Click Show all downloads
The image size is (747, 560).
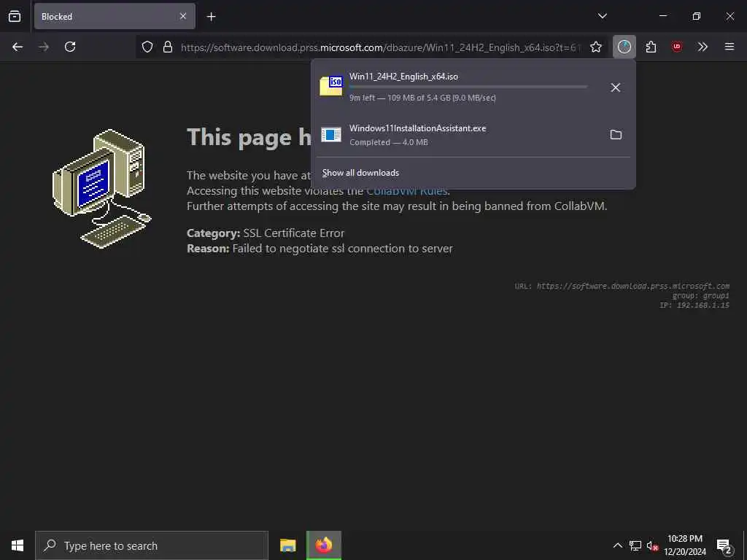360,173
